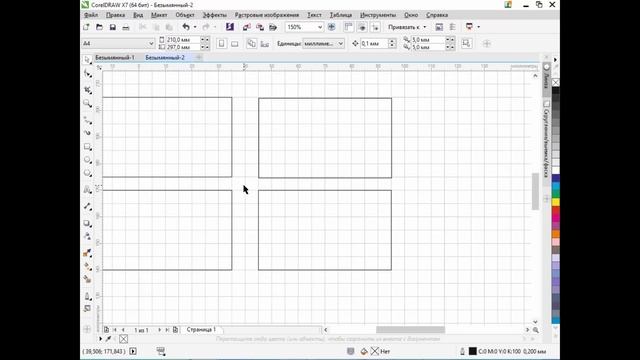This screenshot has width=640, height=360.
Task: Click the Publish to PDF icon
Action: [x=273, y=27]
